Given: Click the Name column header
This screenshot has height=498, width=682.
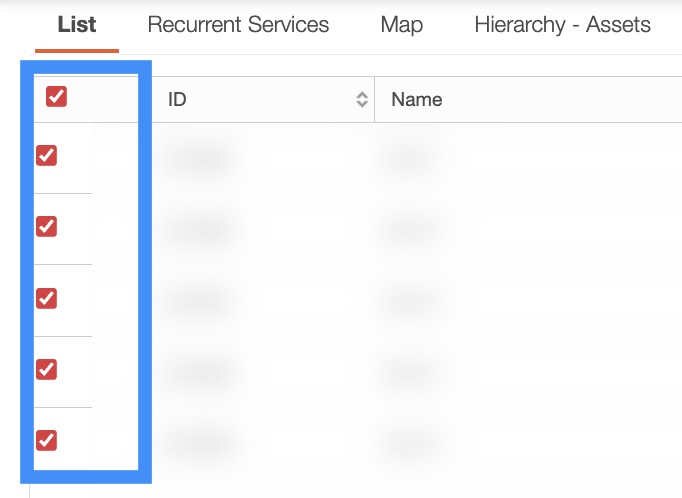Looking at the screenshot, I should pos(417,100).
